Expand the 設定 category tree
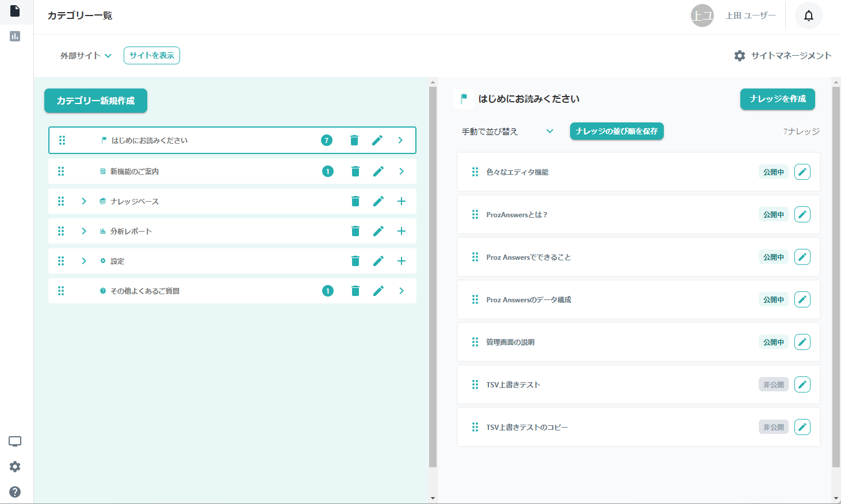Screen dimensions: 841x504 click(x=84, y=261)
